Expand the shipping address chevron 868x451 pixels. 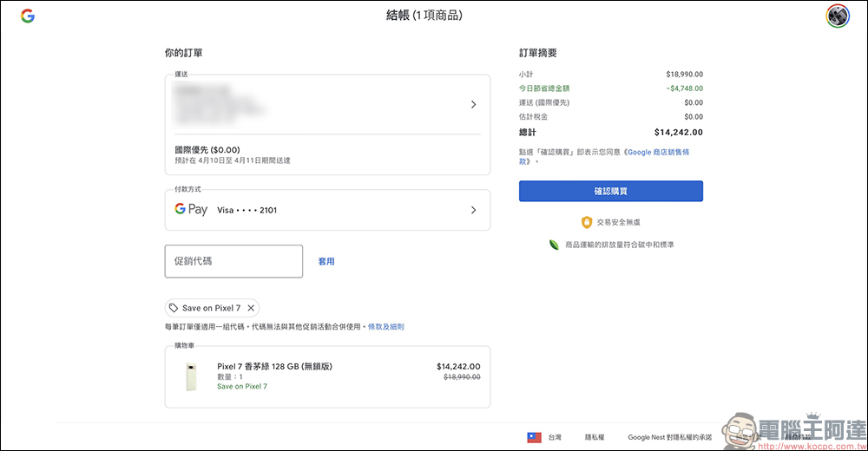473,105
